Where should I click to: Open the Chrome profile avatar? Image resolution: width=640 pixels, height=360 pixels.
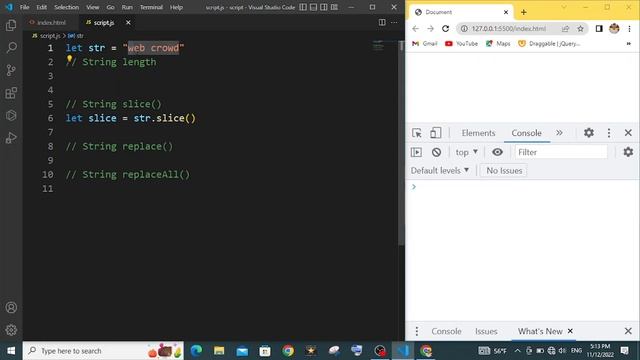point(614,29)
